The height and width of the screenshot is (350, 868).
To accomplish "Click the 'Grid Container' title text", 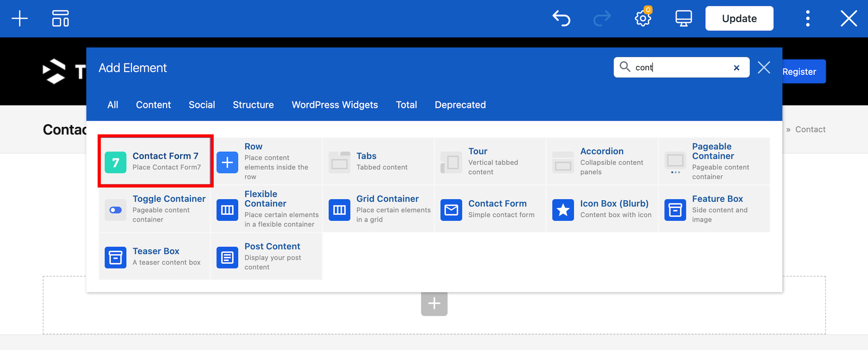I will pyautogui.click(x=387, y=199).
